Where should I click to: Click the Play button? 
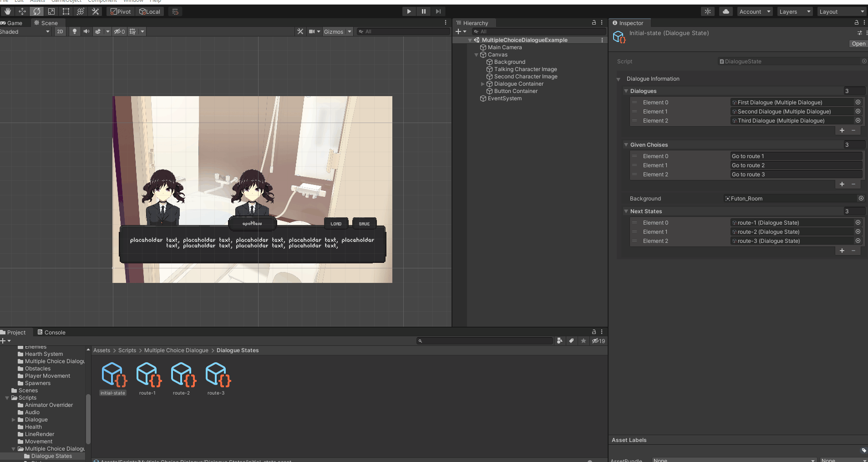[x=409, y=11]
